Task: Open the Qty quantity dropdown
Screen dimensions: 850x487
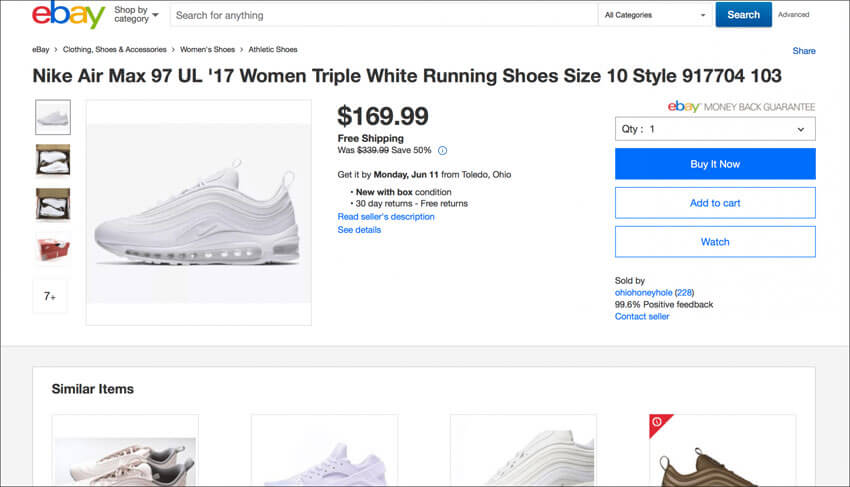Action: pos(715,129)
